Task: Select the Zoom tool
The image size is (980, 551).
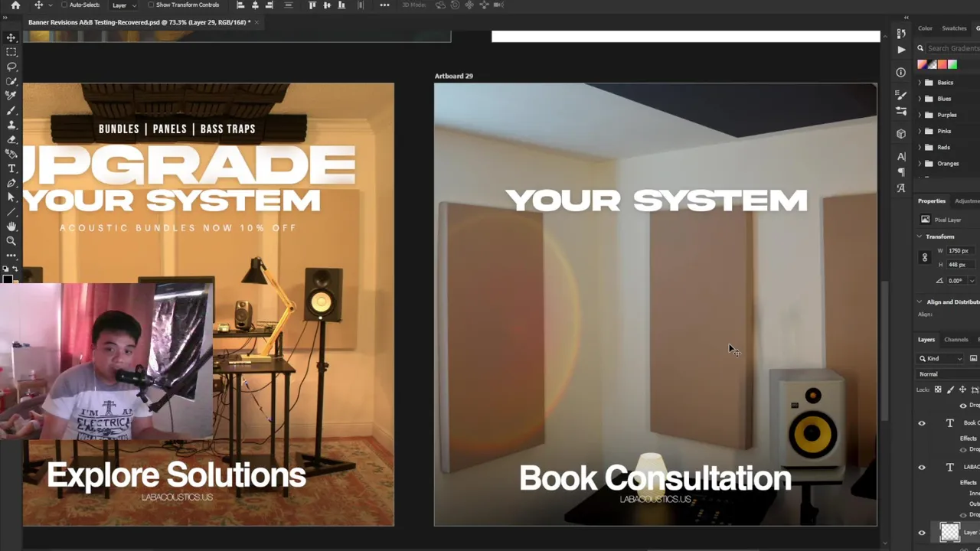Action: (11, 241)
